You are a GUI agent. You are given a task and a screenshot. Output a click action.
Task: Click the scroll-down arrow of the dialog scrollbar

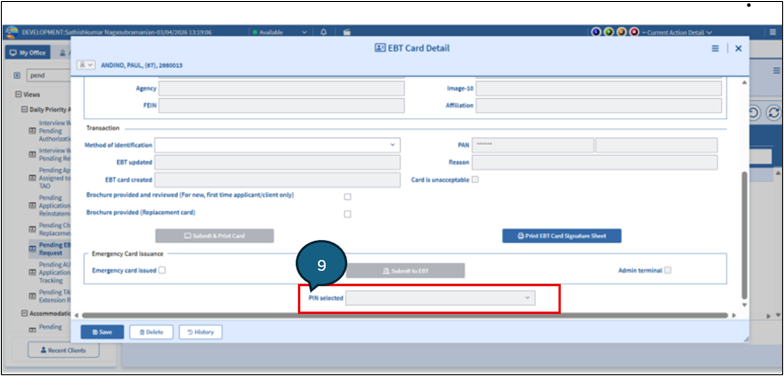click(x=744, y=305)
